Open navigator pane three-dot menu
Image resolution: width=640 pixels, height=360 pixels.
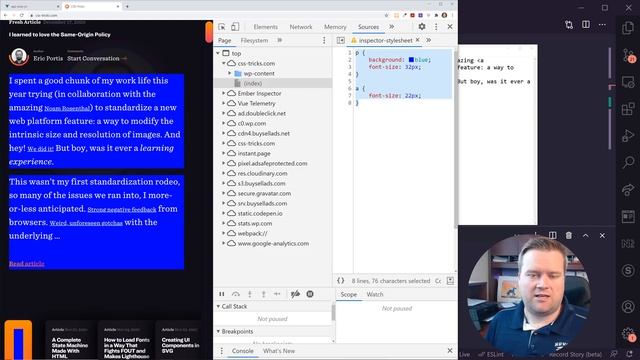(x=324, y=40)
